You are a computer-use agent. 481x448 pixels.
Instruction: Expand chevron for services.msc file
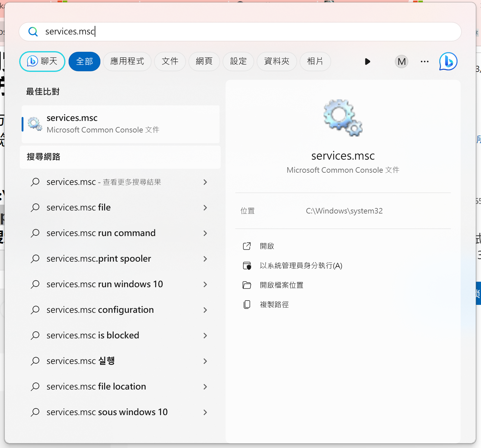click(205, 208)
